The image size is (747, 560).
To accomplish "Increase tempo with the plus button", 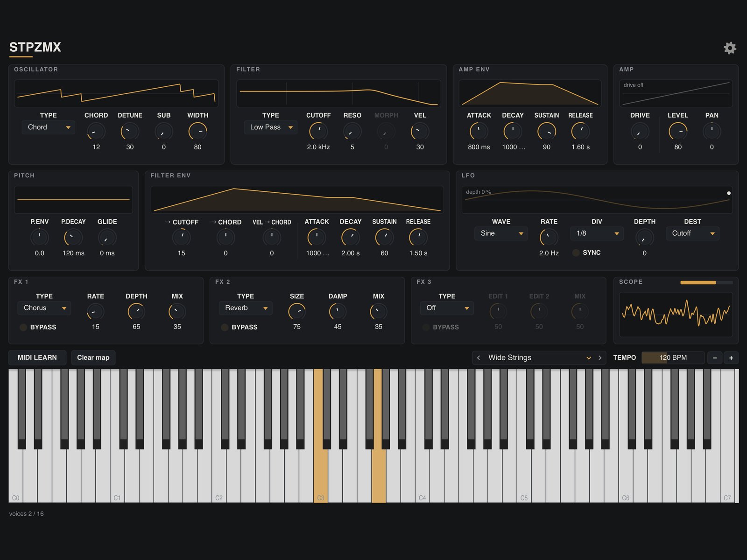I will point(731,358).
